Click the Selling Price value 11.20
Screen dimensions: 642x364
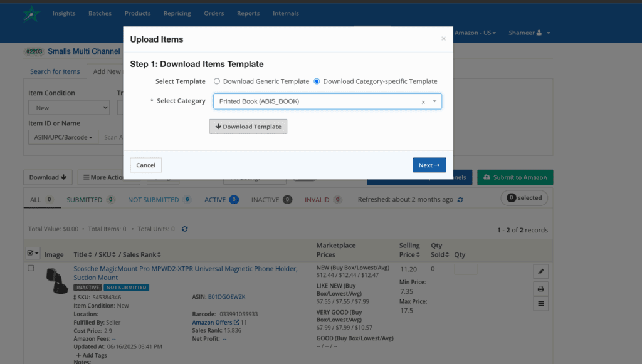click(408, 269)
